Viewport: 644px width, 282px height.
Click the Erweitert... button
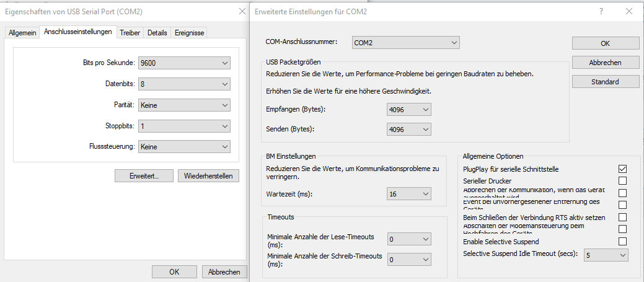144,176
